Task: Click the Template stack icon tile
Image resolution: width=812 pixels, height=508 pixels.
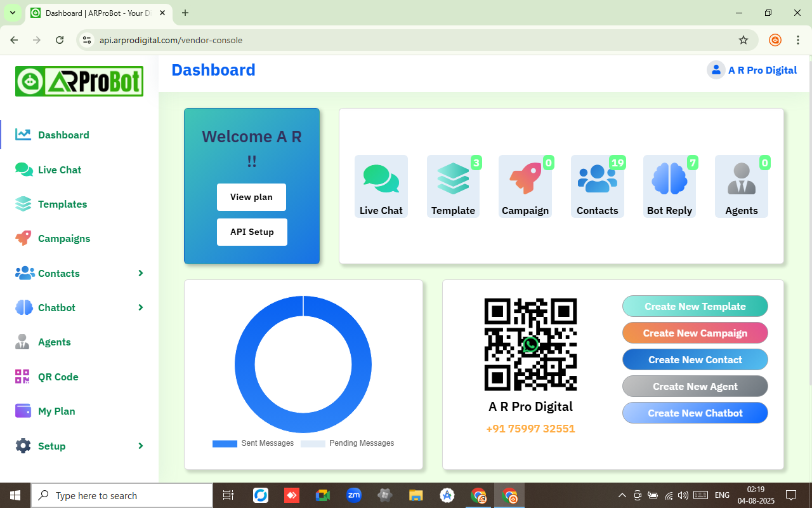Action: pos(453,179)
